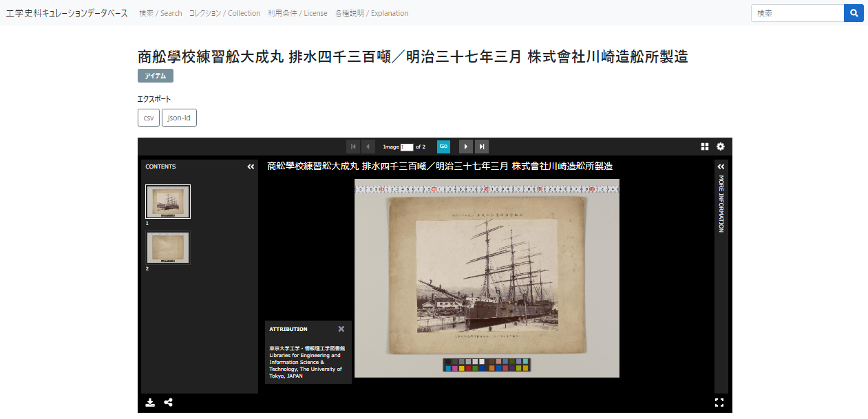Image resolution: width=868 pixels, height=419 pixels.
Task: Go to the first image in the viewer
Action: 353,147
